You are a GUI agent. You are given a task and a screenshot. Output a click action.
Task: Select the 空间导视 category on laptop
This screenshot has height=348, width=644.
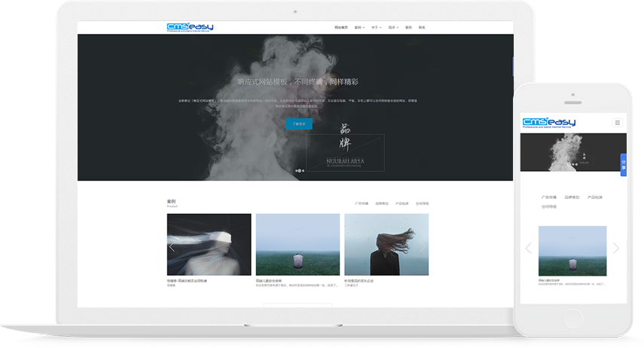click(422, 203)
